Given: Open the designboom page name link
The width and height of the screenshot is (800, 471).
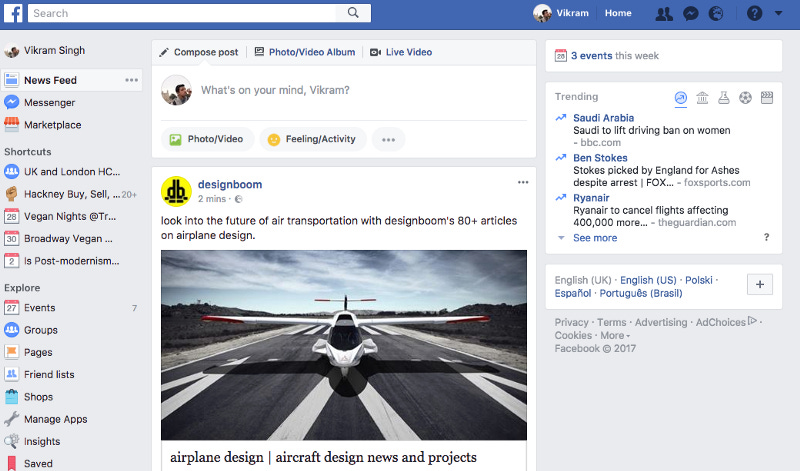Looking at the screenshot, I should 230,185.
